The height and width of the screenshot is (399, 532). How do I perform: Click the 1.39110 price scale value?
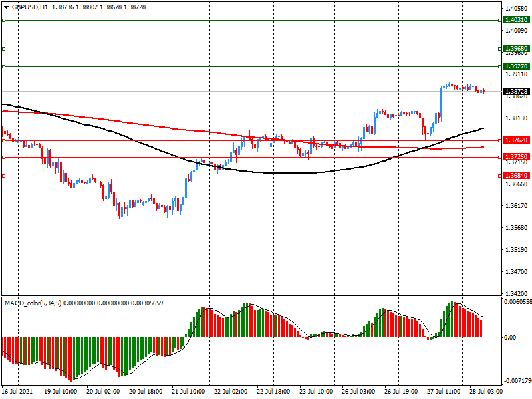pyautogui.click(x=517, y=74)
